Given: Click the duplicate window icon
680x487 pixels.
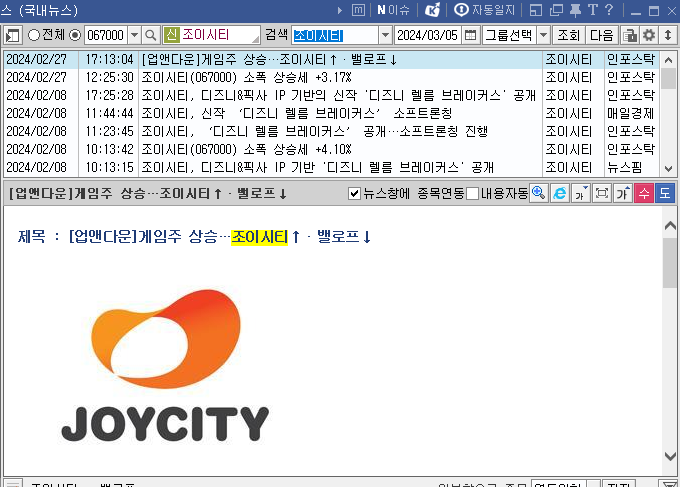Looking at the screenshot, I should coord(556,10).
